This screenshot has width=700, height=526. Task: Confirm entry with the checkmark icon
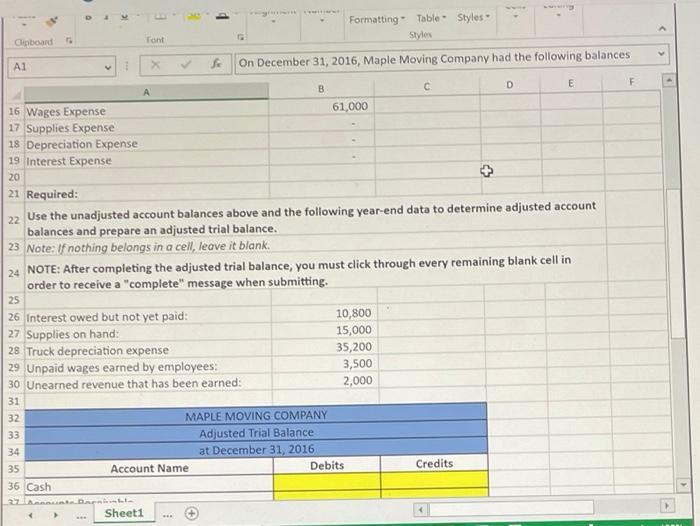click(186, 65)
